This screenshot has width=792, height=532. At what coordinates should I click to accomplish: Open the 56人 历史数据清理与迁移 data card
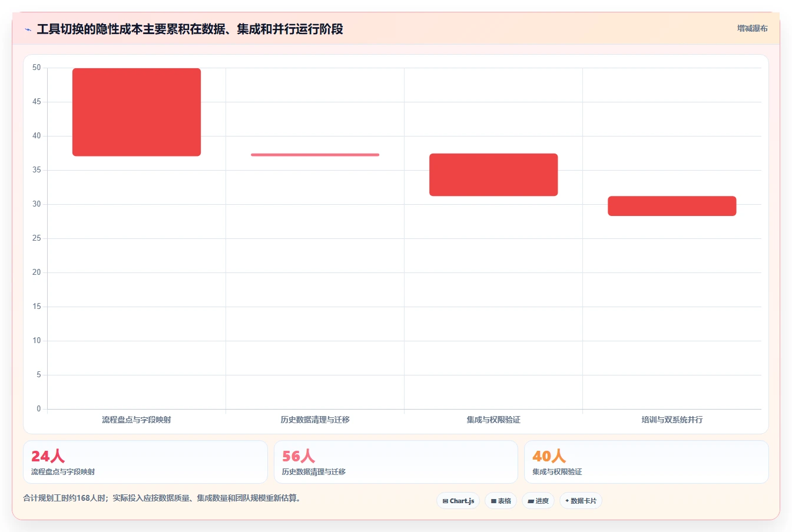[396, 462]
